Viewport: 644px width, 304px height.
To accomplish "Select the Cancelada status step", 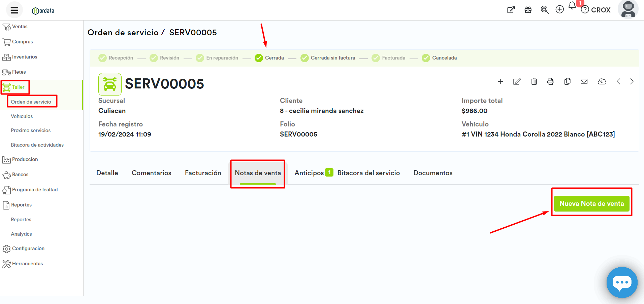I will 439,58.
